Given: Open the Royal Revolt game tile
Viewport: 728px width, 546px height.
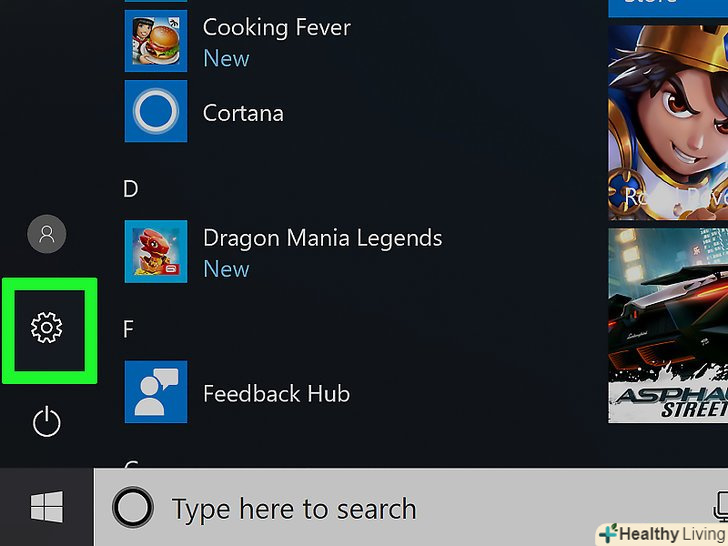Looking at the screenshot, I should (668, 123).
